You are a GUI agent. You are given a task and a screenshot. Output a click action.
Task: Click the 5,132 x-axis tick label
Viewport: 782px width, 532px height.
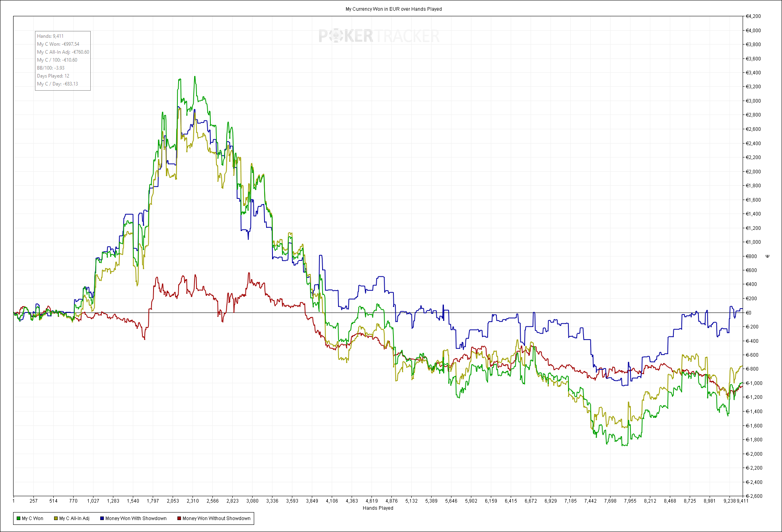click(x=411, y=501)
